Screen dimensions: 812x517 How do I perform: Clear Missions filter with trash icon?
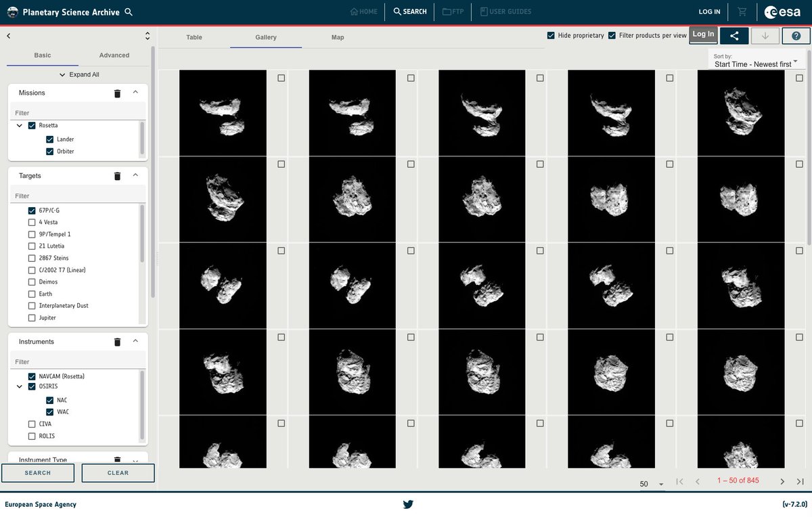point(117,93)
